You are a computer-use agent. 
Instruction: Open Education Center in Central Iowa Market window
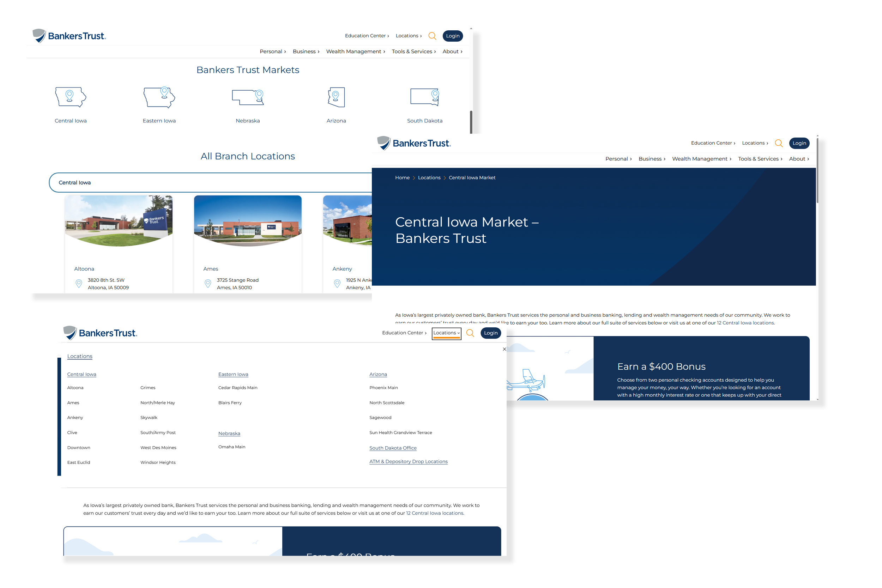coord(713,143)
